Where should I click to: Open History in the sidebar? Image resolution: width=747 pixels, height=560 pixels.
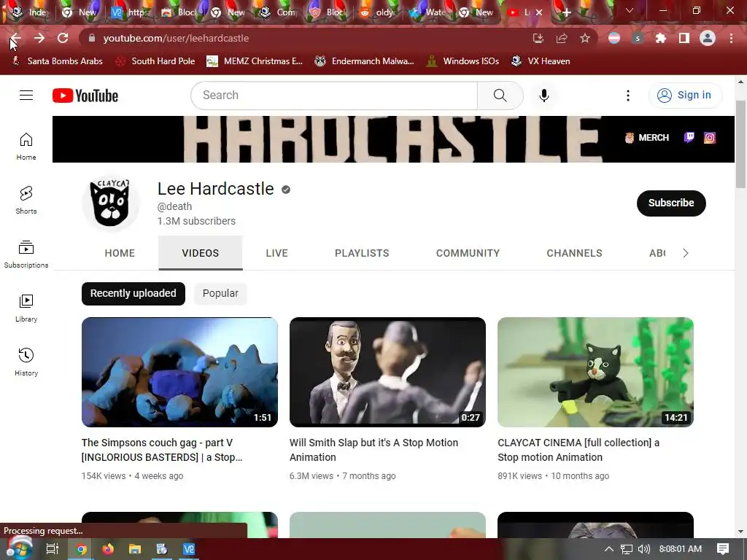click(x=26, y=362)
